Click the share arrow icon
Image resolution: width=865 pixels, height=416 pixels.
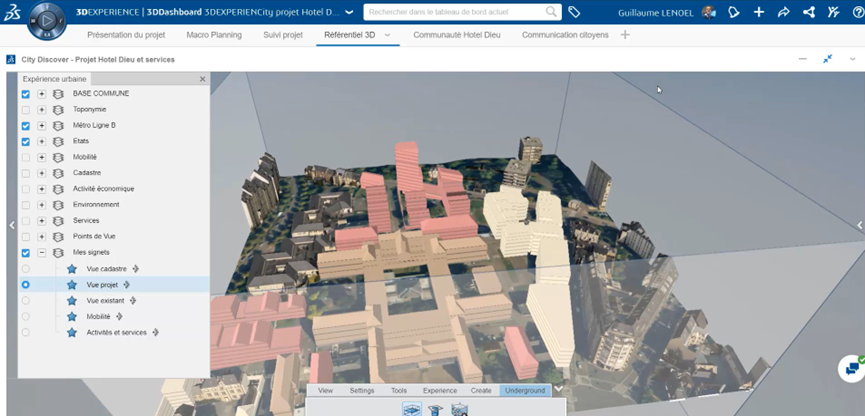pyautogui.click(x=783, y=12)
